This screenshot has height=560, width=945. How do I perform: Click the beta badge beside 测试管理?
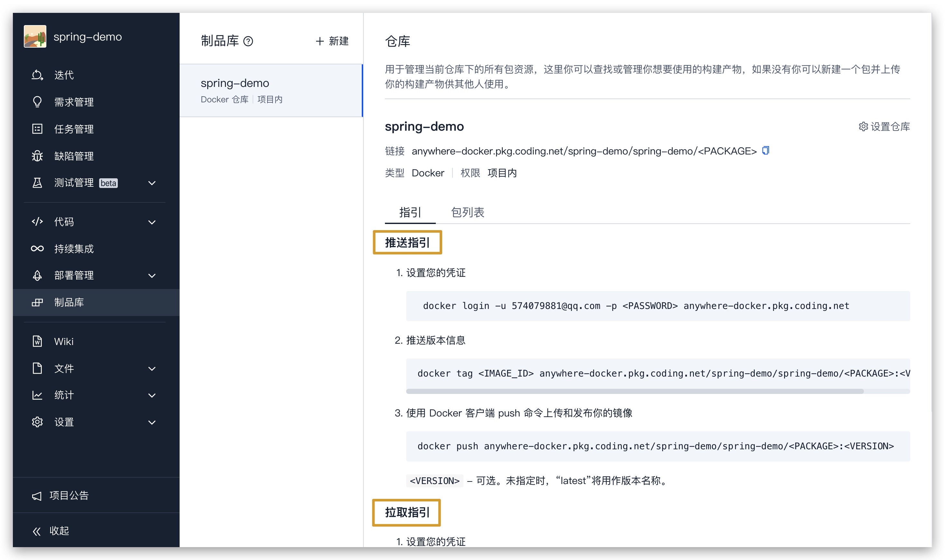tap(108, 183)
